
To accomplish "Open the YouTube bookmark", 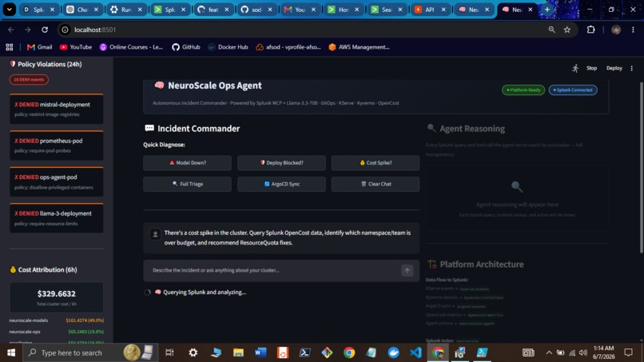I will point(76,47).
